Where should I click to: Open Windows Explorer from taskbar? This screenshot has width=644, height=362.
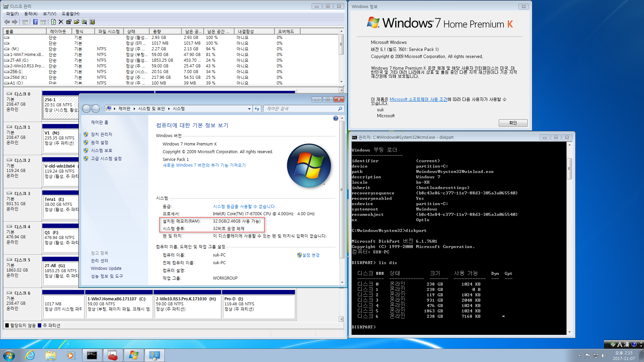coord(51,355)
